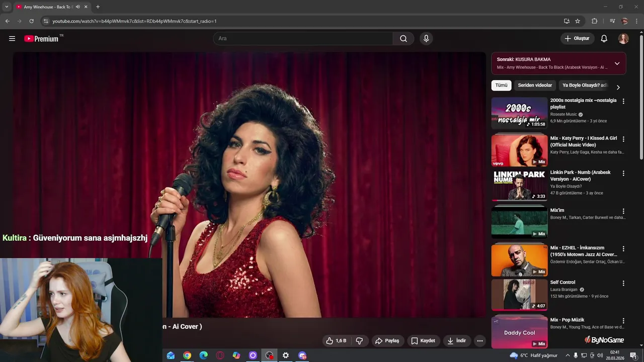The width and height of the screenshot is (644, 362).
Task: Click the Paylaş share button
Action: coord(387,341)
